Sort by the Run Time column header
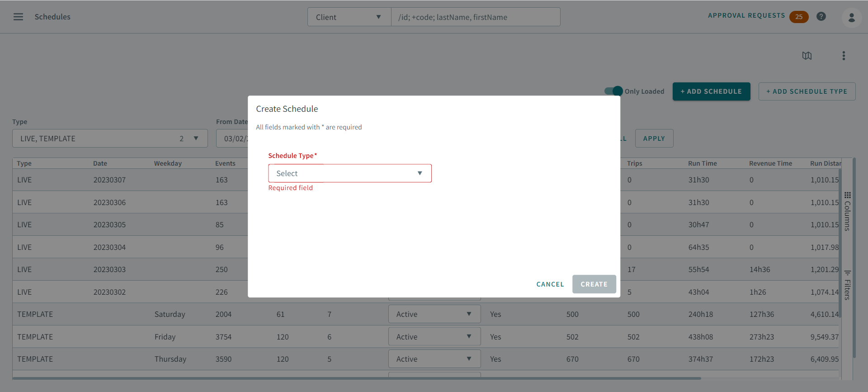 (703, 163)
